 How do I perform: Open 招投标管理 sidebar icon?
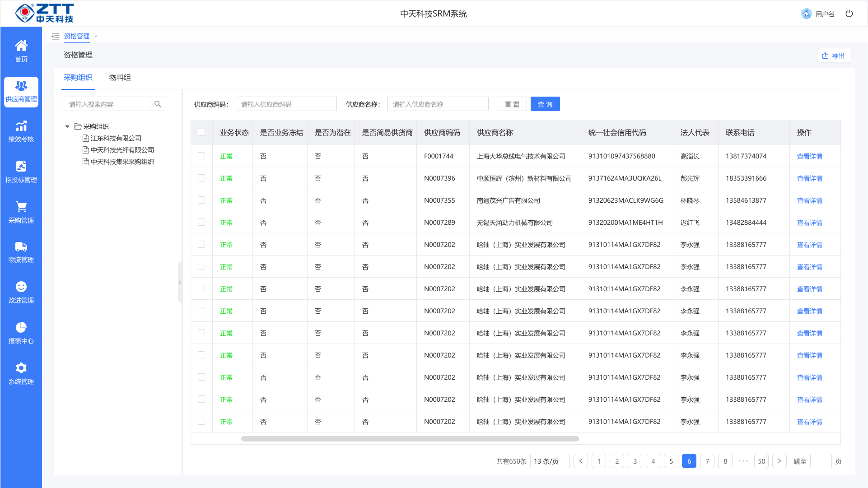(21, 166)
